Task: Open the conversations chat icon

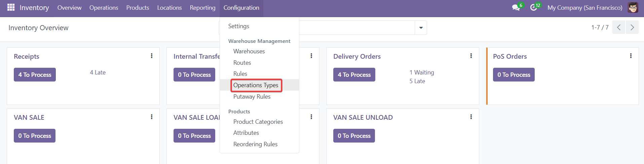Action: 516,8
